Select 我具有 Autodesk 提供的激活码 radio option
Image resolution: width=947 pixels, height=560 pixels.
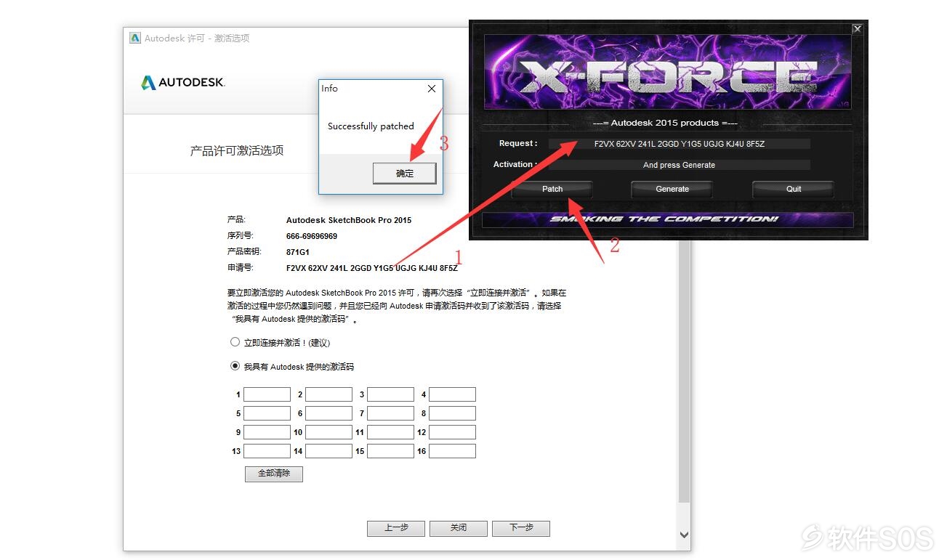coord(235,366)
